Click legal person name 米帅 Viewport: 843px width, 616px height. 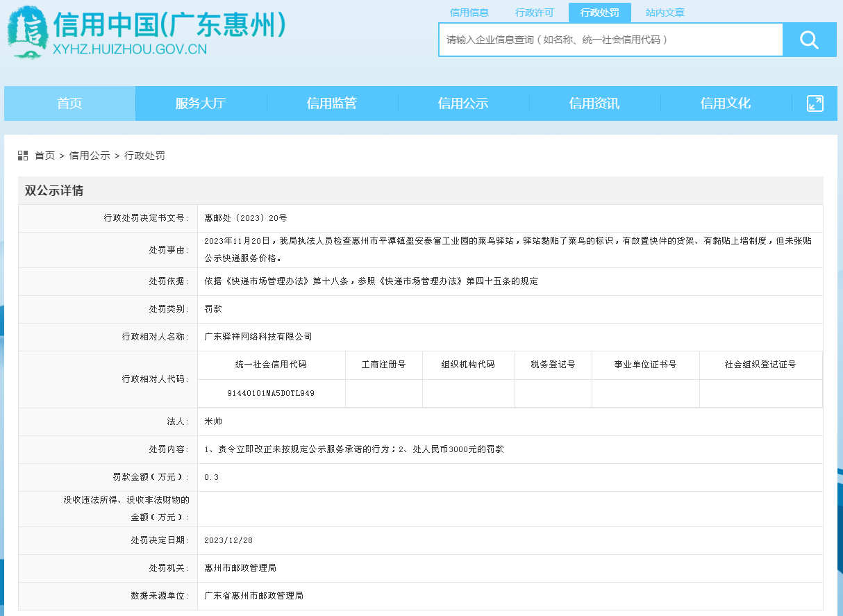(213, 422)
